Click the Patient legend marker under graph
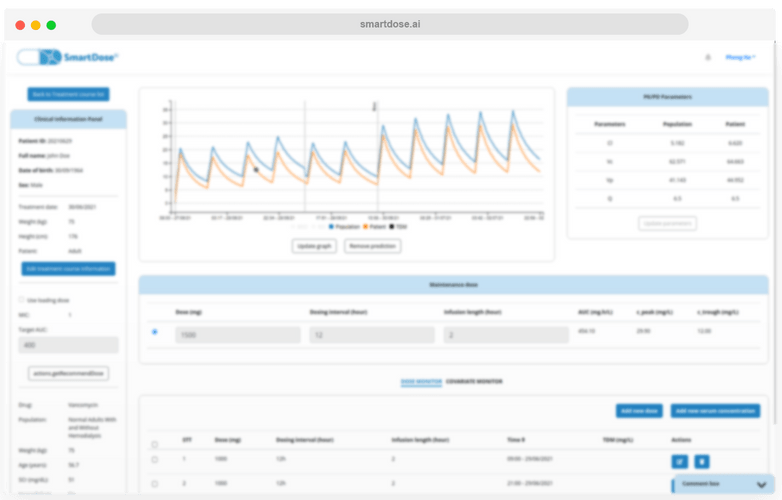The height and width of the screenshot is (500, 782). (x=364, y=227)
